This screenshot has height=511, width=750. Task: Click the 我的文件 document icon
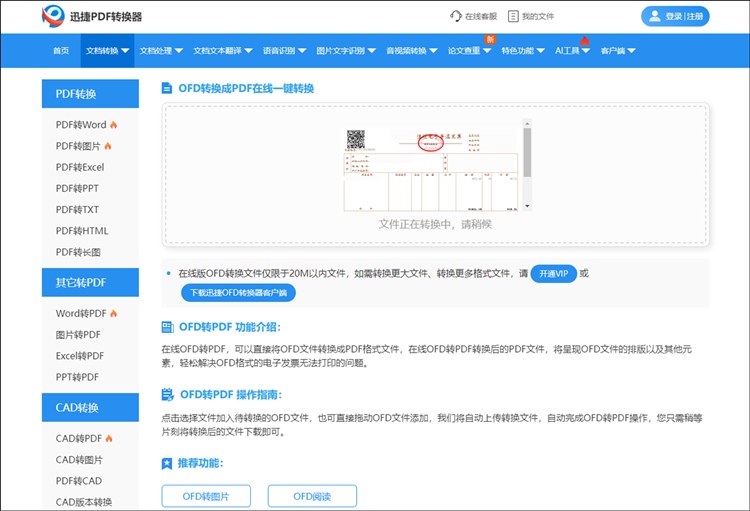point(513,16)
